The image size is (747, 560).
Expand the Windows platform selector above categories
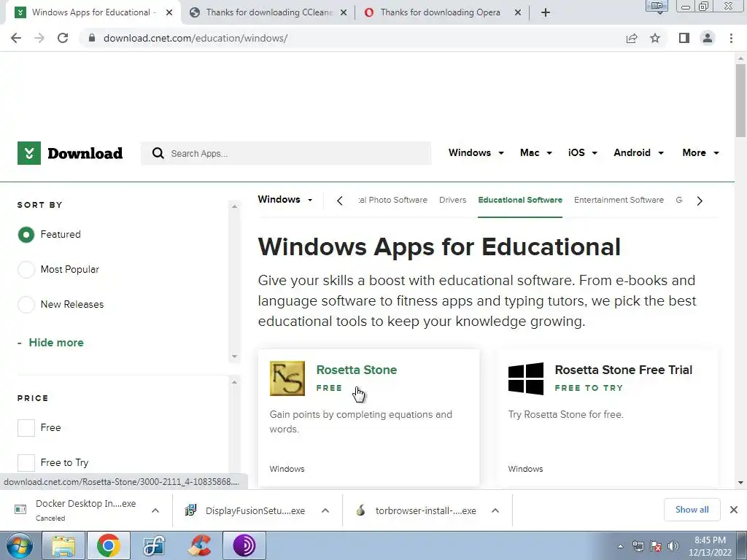[x=285, y=200]
